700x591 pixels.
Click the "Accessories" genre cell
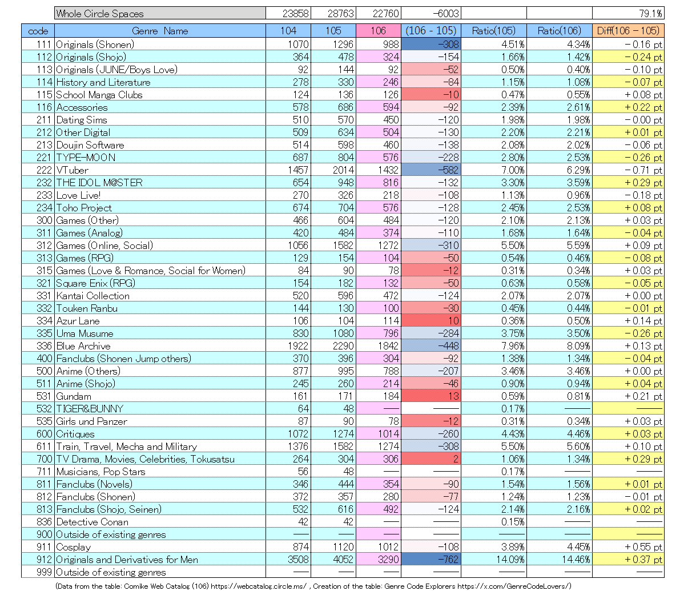(x=160, y=107)
